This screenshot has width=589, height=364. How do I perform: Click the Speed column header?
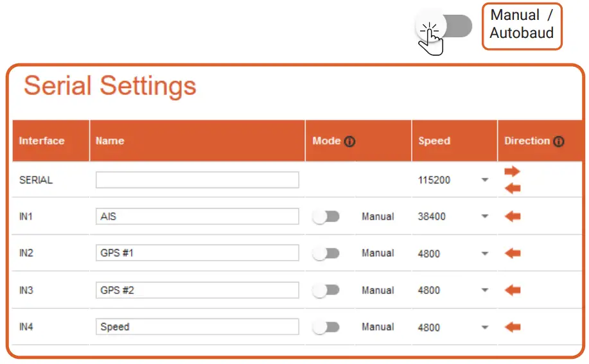(434, 141)
